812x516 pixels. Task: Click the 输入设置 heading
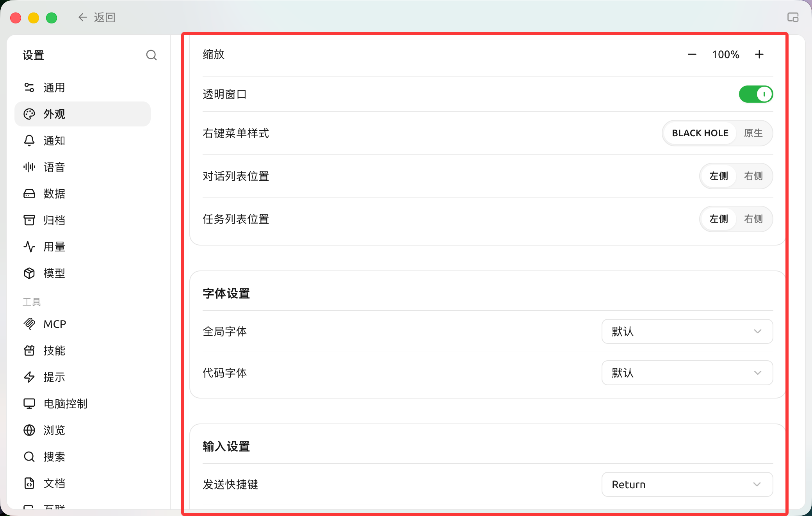coord(226,446)
